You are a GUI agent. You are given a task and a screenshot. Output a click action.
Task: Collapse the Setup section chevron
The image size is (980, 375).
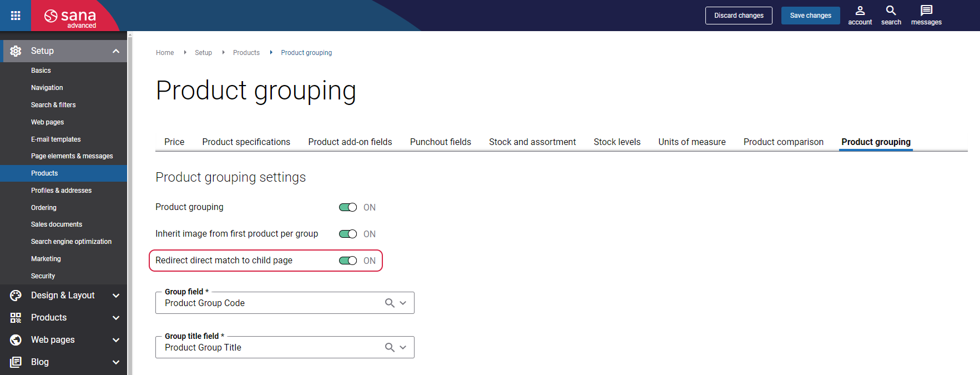(x=116, y=51)
